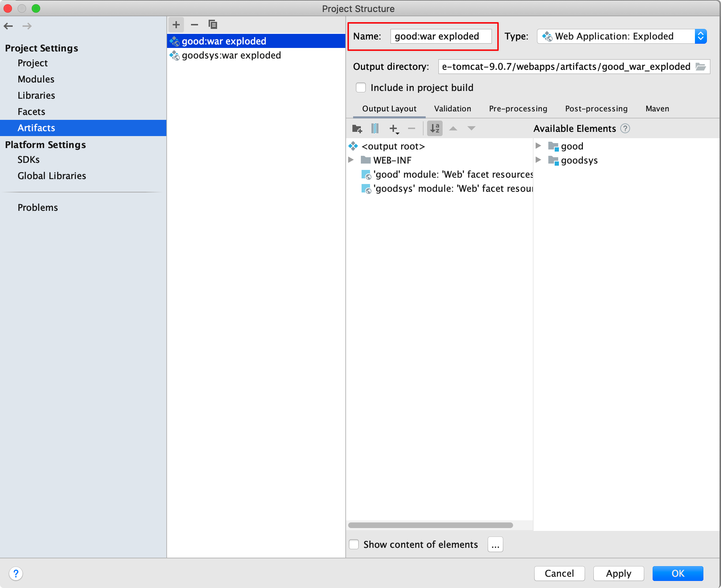
Task: Click the Output directory path field
Action: [x=574, y=67]
